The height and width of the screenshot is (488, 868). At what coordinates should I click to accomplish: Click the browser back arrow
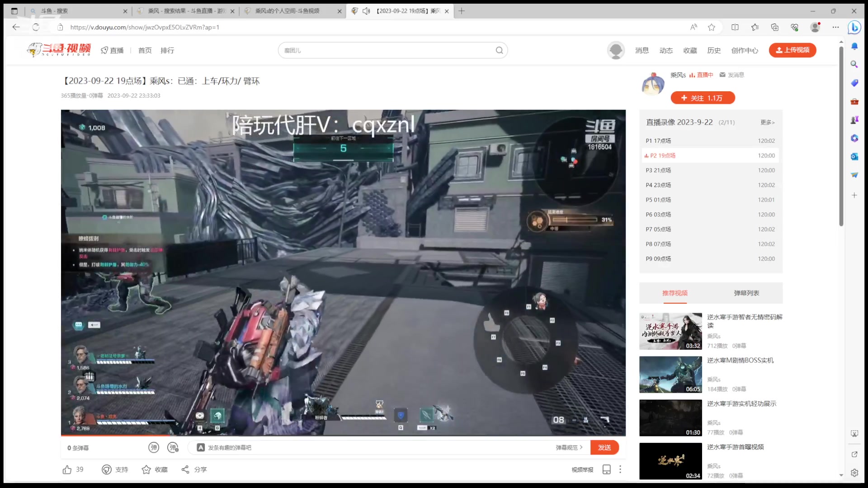coord(16,27)
